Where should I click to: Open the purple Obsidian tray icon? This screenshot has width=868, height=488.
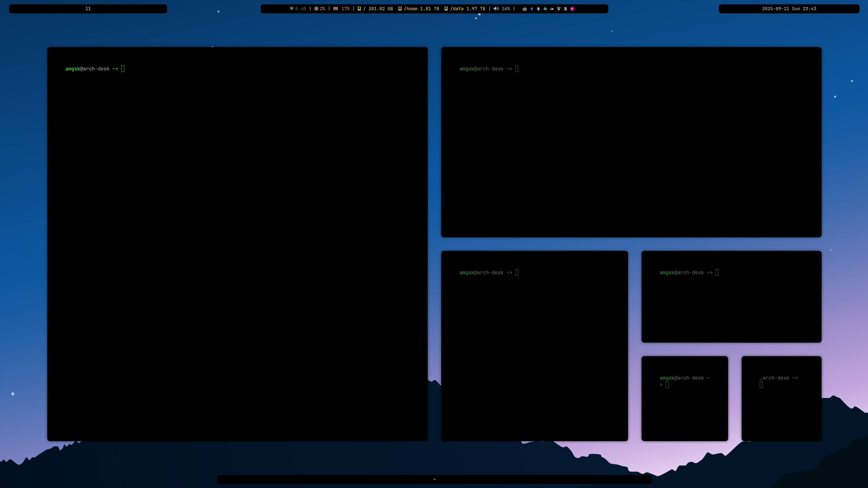coord(532,9)
